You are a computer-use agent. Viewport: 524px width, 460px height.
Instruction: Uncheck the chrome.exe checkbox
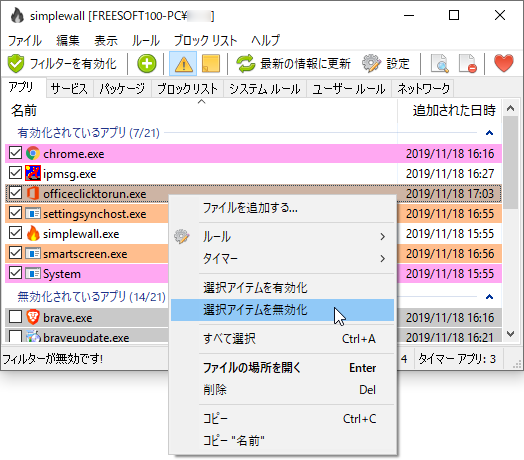(x=15, y=153)
